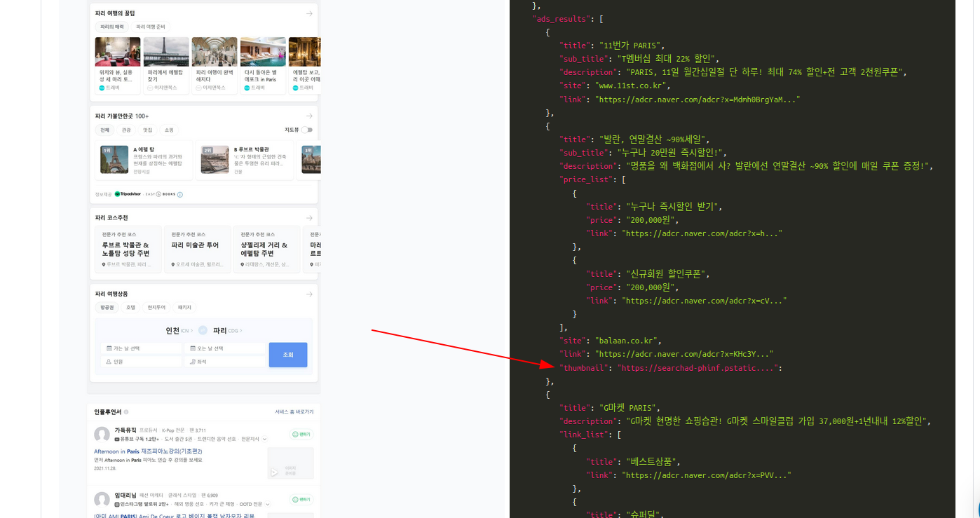Click the Instagram icon in 임대리님 profile
The width and height of the screenshot is (980, 518).
point(116,503)
